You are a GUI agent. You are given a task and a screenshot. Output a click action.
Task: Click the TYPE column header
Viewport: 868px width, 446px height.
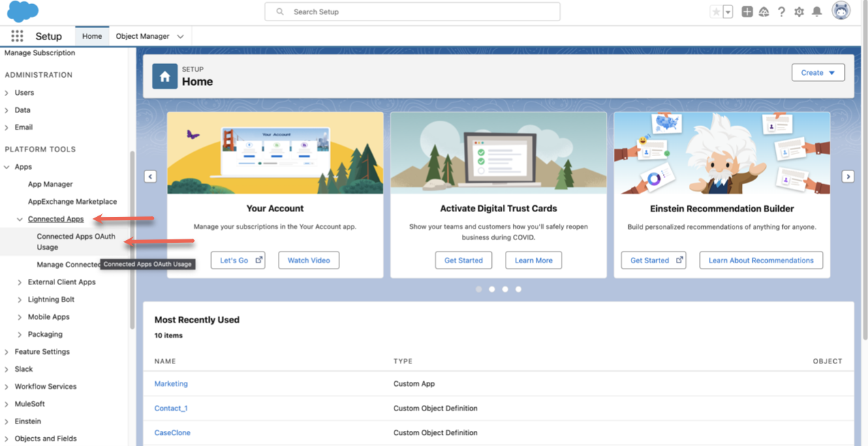[x=403, y=361]
